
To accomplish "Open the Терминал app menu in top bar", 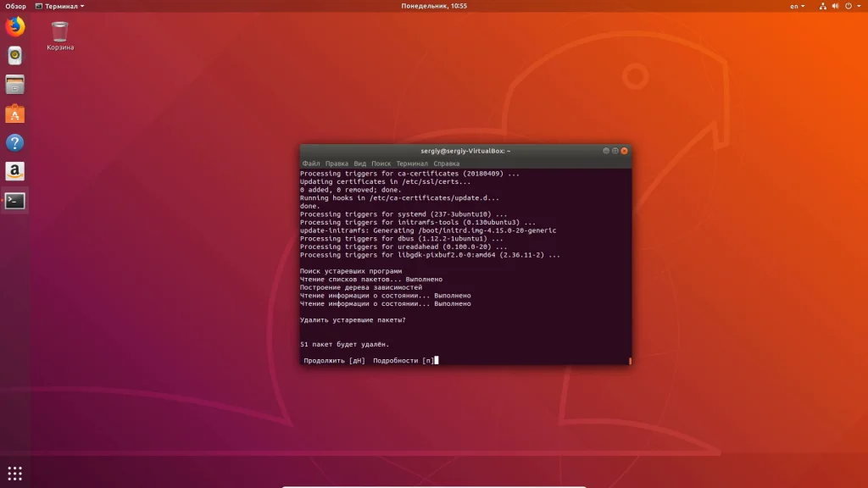I will pyautogui.click(x=64, y=6).
